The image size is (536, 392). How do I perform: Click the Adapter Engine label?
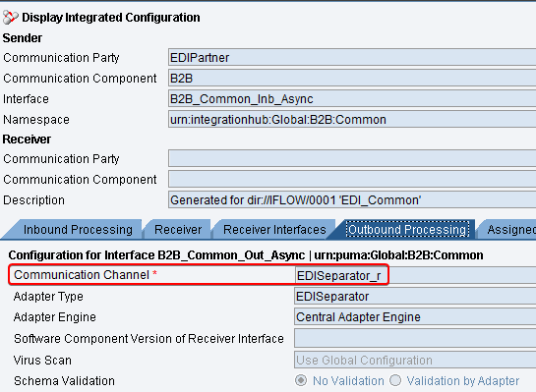tap(55, 317)
